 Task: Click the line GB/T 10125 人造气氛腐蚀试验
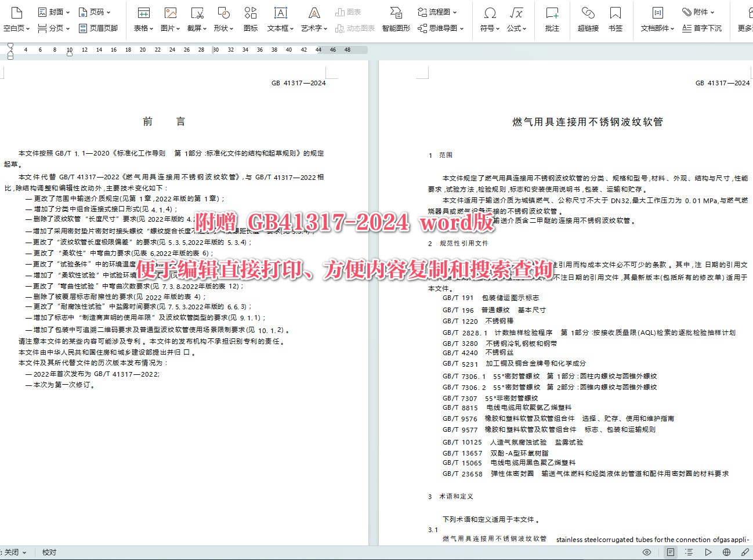(x=512, y=442)
